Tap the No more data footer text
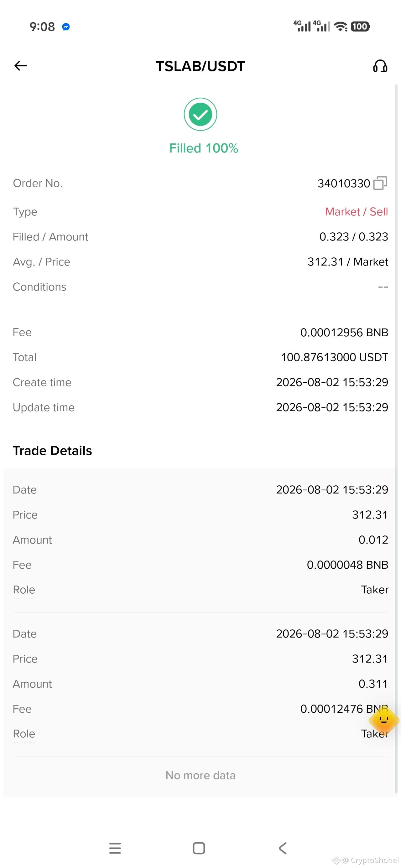 200,775
